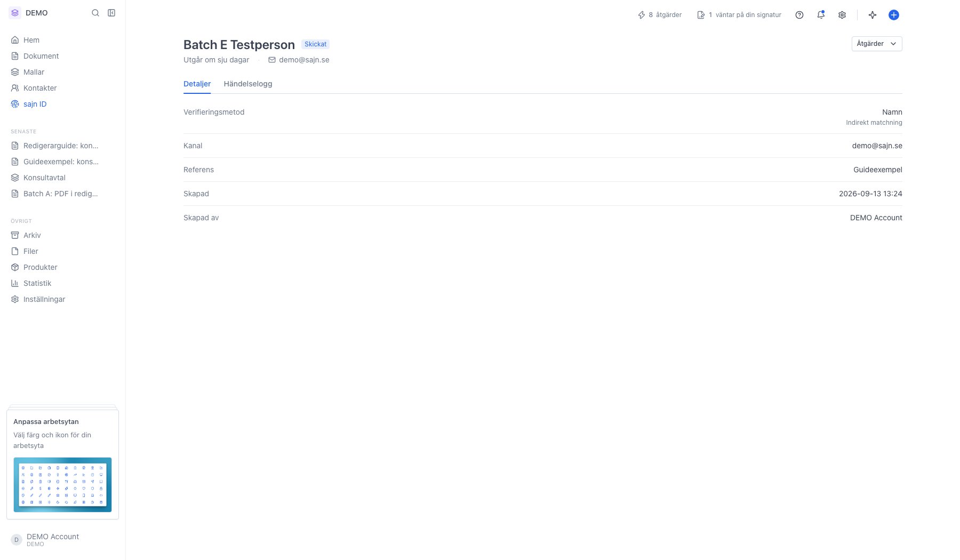Click the Referens value Guideexempel
This screenshot has width=960, height=560.
point(878,170)
